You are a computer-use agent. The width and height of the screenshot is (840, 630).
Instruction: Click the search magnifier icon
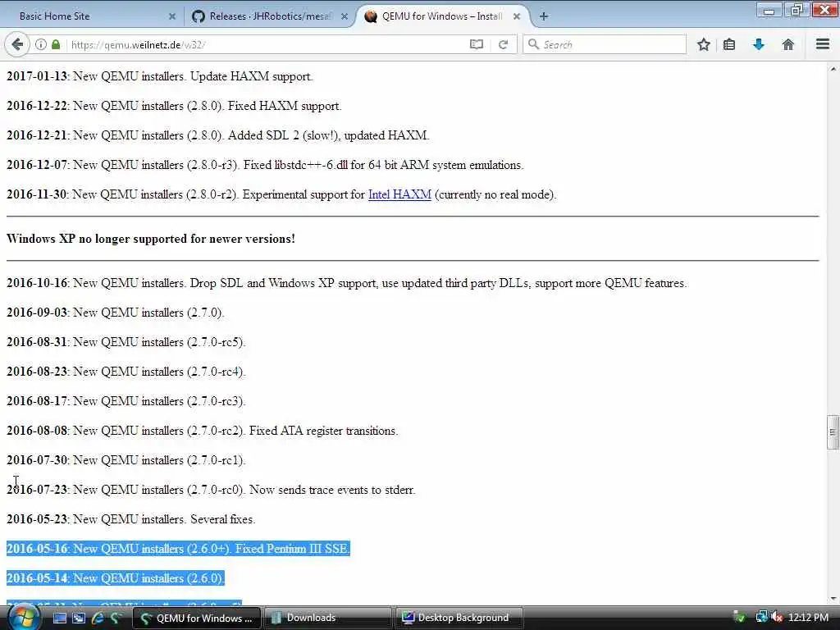[x=533, y=44]
